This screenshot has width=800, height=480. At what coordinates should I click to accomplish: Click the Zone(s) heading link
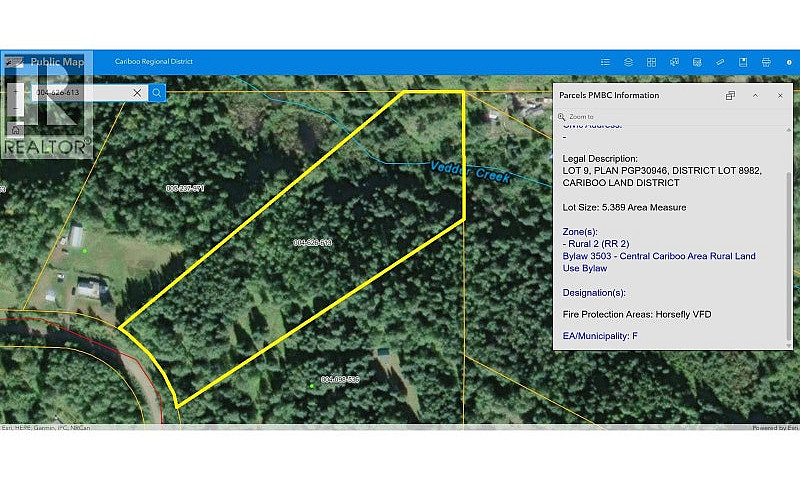[x=580, y=232]
